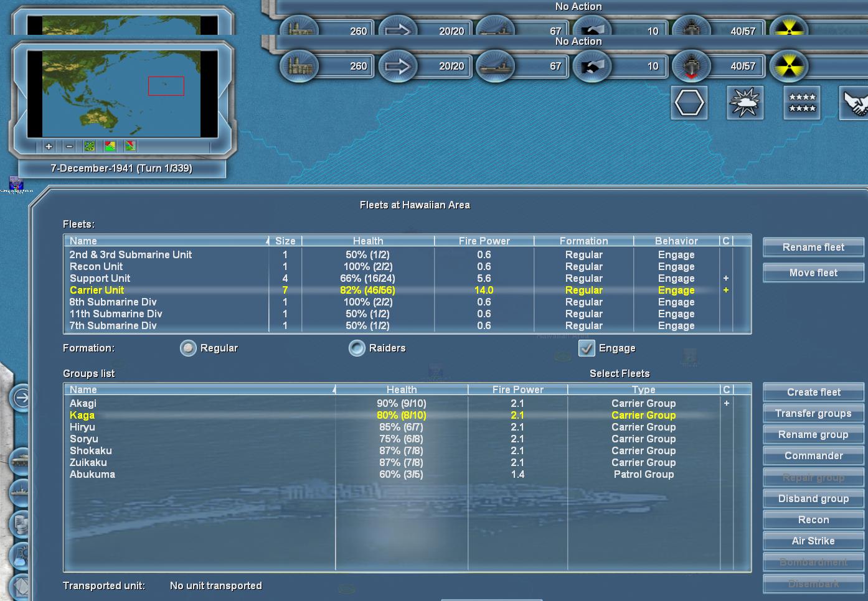Select Kaga carrier group

[x=407, y=415]
